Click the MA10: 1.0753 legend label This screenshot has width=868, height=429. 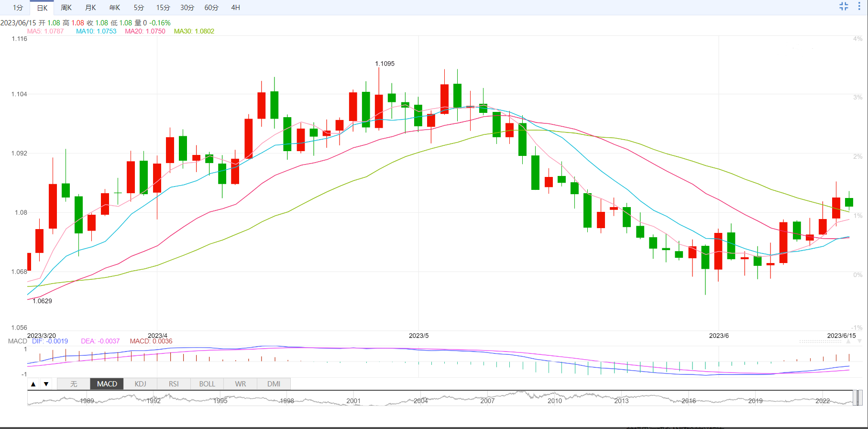pyautogui.click(x=96, y=31)
